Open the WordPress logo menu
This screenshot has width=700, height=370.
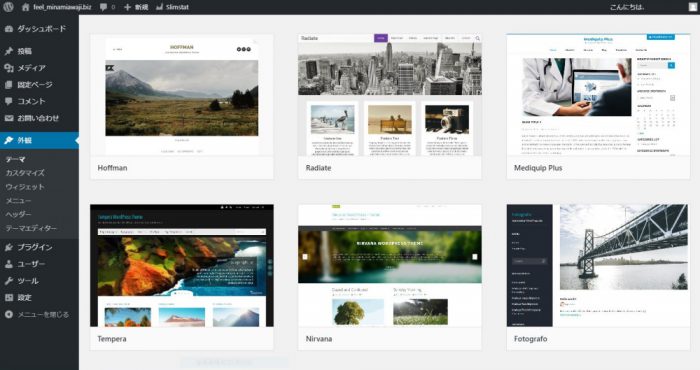point(8,7)
